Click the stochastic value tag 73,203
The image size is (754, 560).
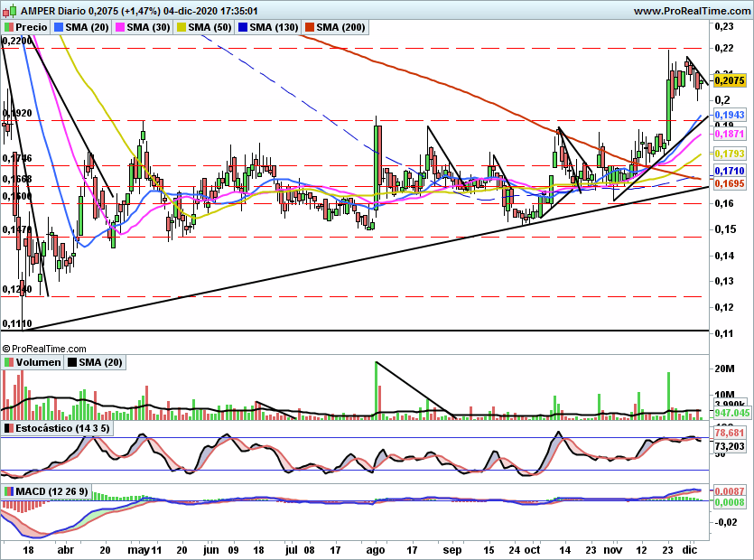[x=730, y=446]
